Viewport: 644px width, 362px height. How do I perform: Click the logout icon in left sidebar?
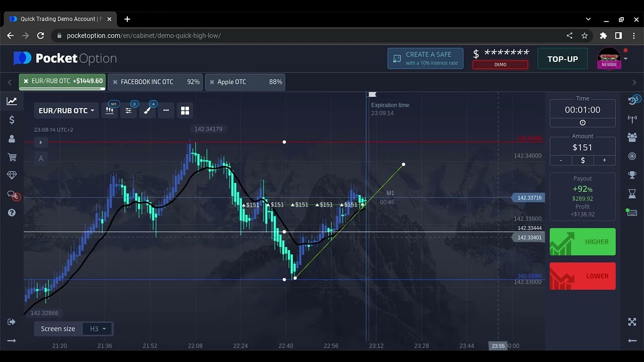pyautogui.click(x=12, y=322)
